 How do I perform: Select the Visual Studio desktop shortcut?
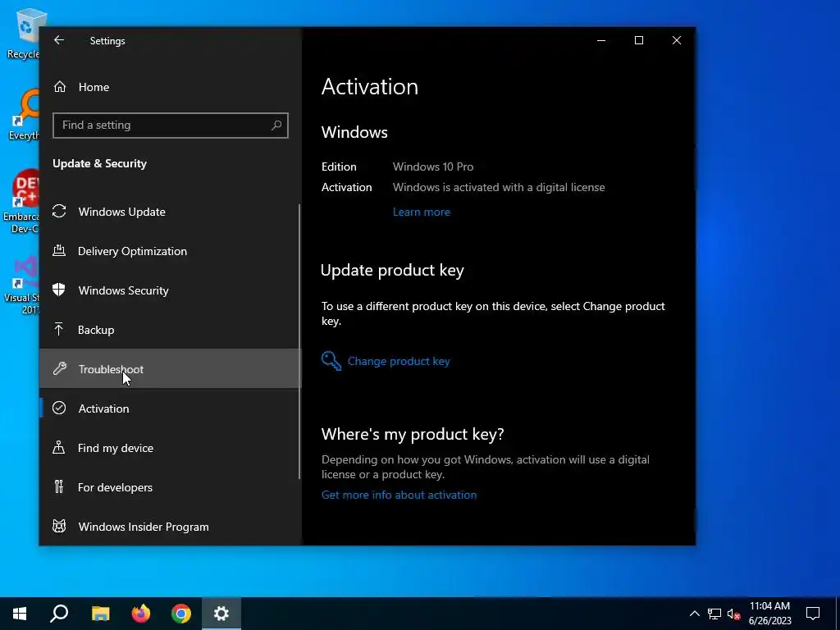pos(22,285)
